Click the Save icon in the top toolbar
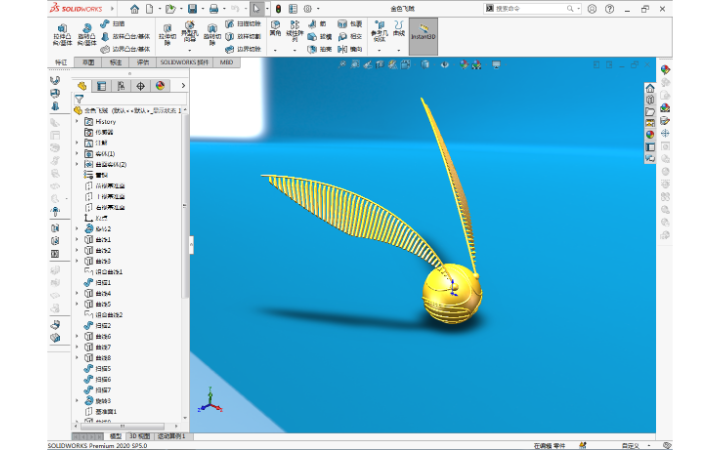 (193, 8)
